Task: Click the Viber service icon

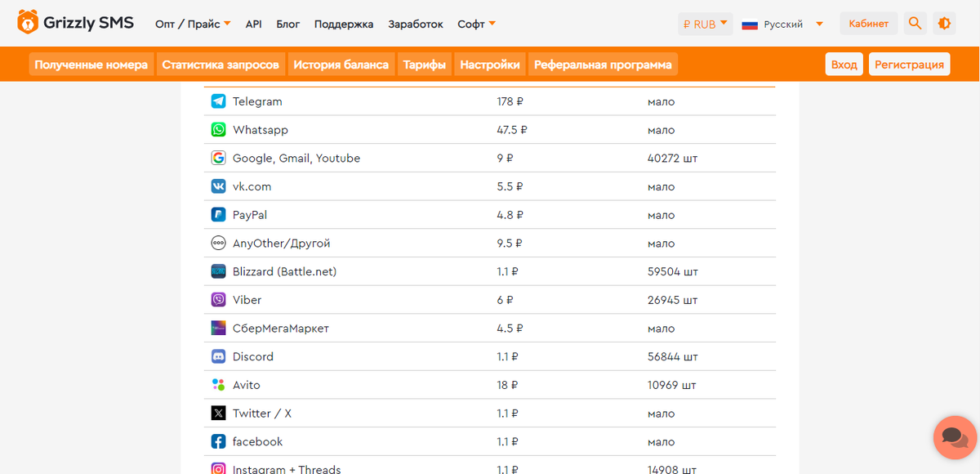Action: (x=218, y=300)
